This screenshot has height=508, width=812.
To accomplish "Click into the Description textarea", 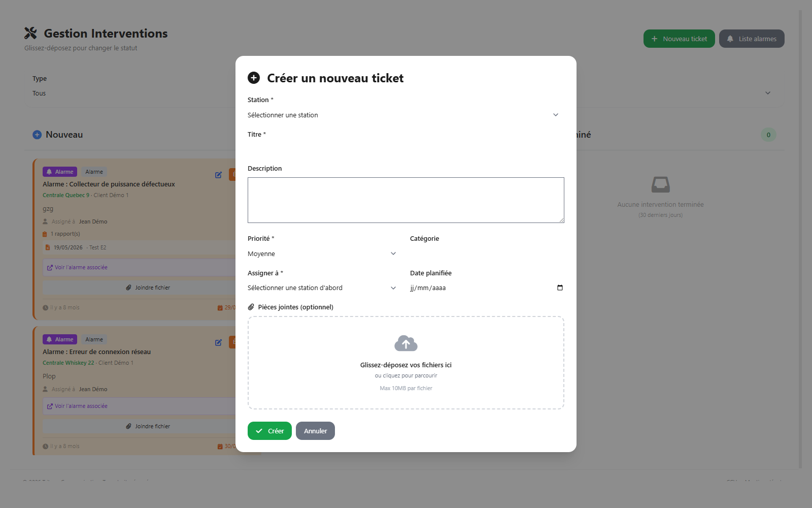I will 405,200.
